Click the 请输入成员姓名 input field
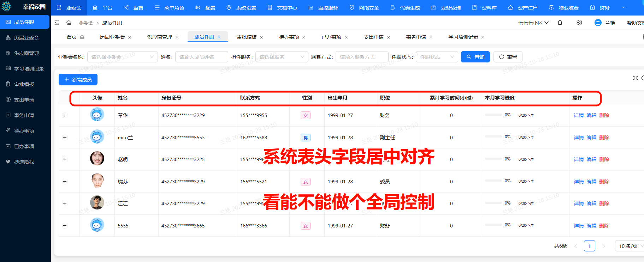This screenshot has height=262, width=644. [x=201, y=57]
